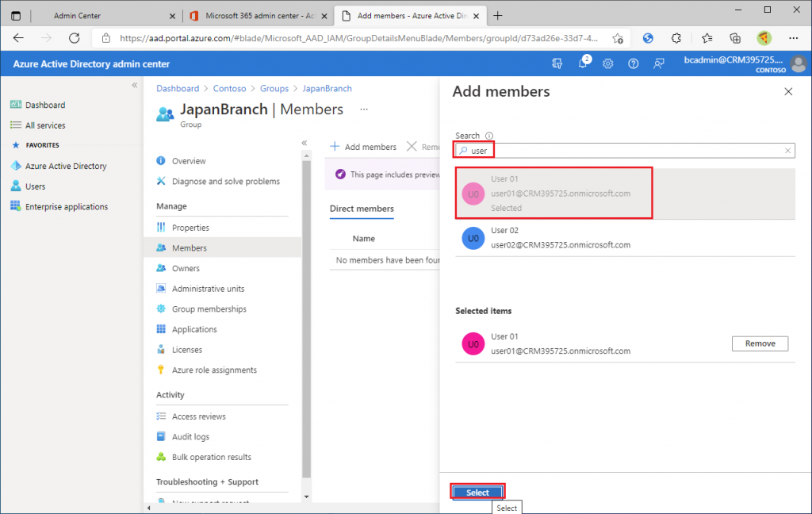This screenshot has width=812, height=514.
Task: Open browser settings and more menu
Action: tap(793, 38)
